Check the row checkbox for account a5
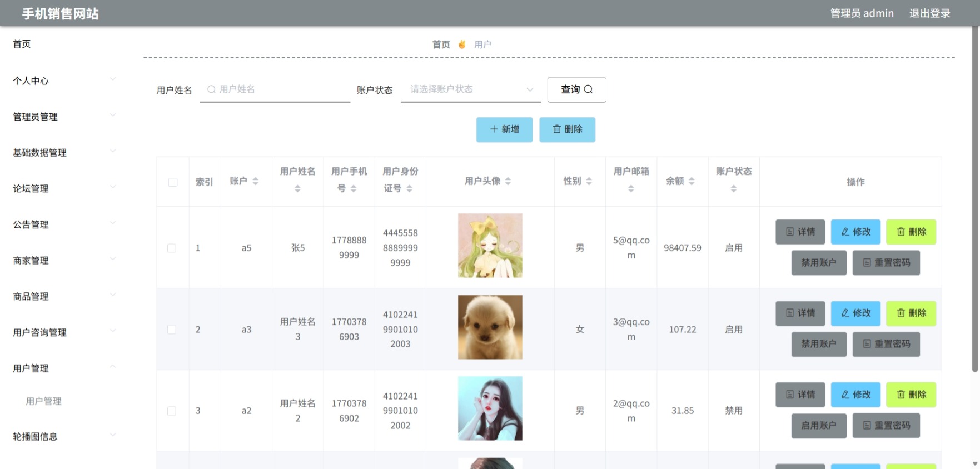 pyautogui.click(x=172, y=248)
